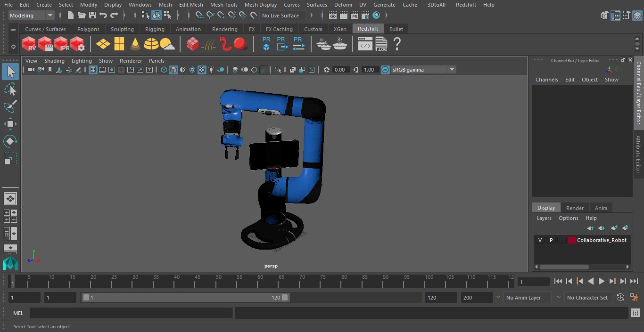644x332 pixels.
Task: Open viewport Shading menu
Action: point(54,61)
